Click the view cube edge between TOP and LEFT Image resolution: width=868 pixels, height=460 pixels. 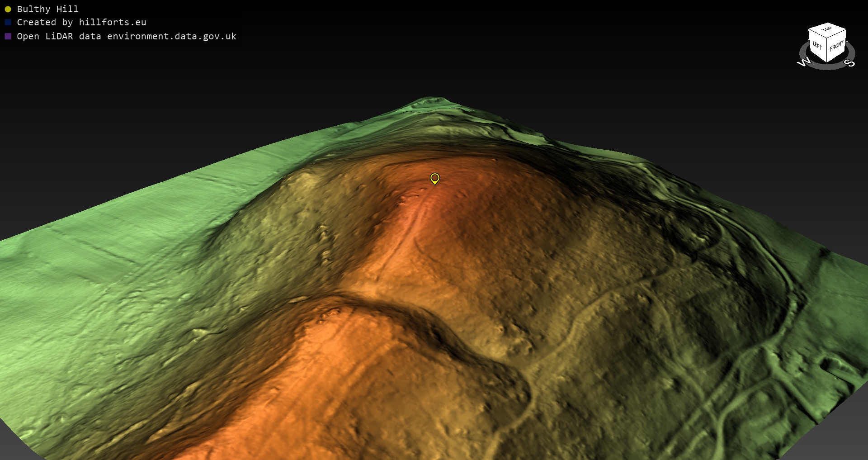(x=817, y=33)
